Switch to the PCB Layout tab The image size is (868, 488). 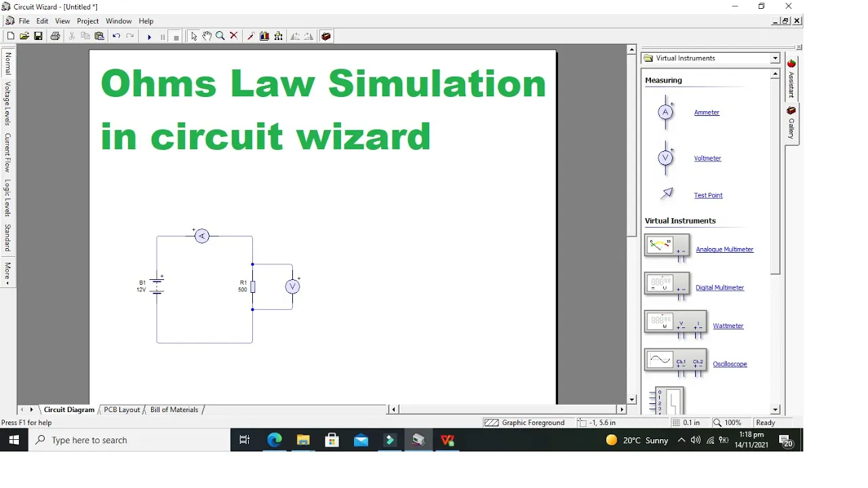pos(122,409)
